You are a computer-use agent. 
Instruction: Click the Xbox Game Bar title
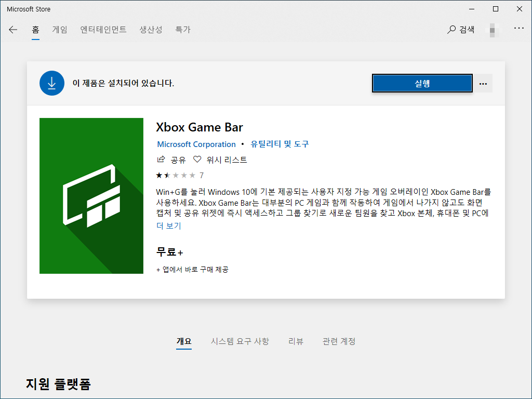[x=199, y=127]
